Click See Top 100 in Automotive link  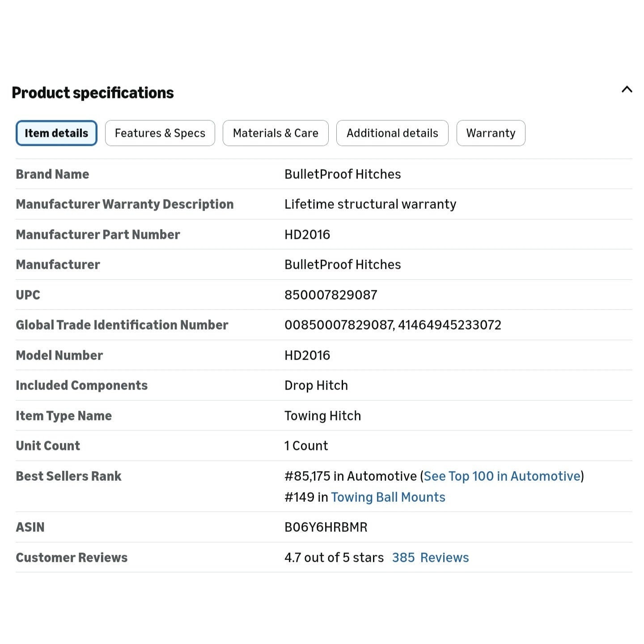click(x=502, y=476)
